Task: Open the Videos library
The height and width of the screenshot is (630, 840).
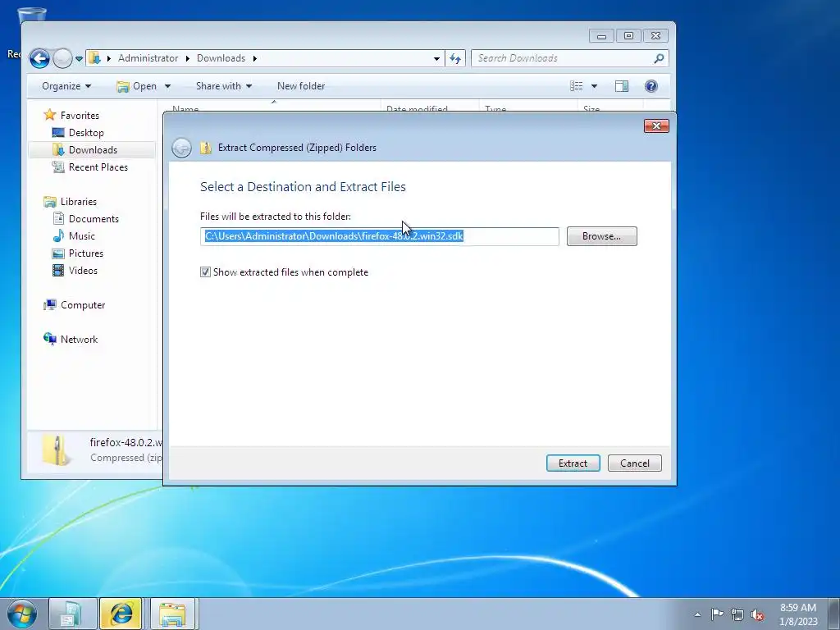Action: [x=83, y=271]
